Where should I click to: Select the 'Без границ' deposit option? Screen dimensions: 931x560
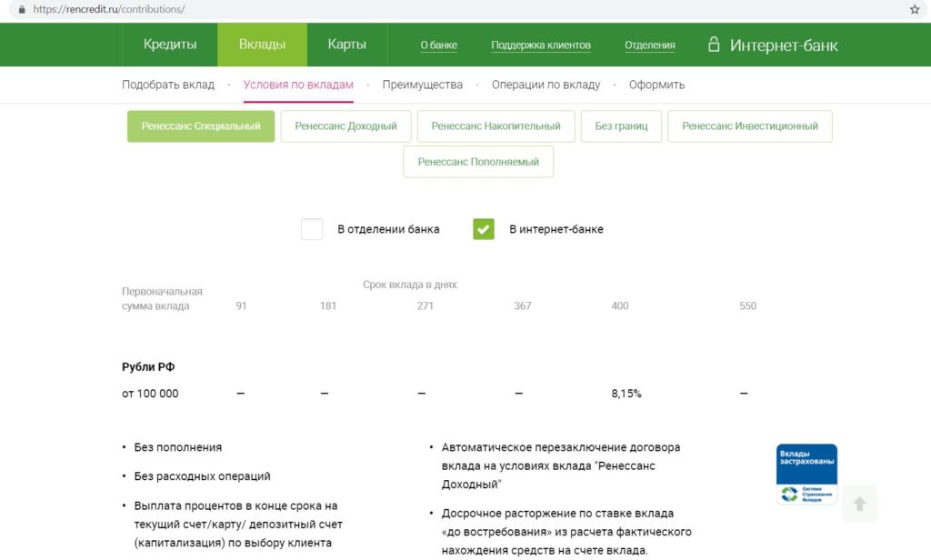point(621,126)
